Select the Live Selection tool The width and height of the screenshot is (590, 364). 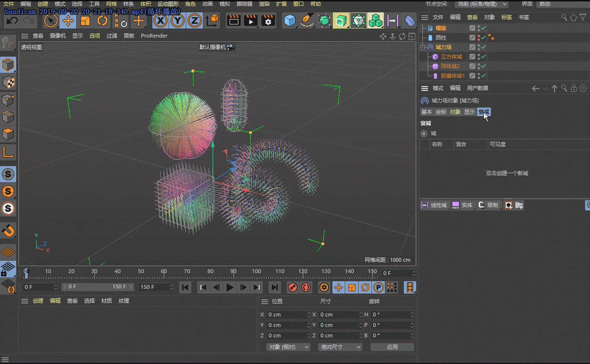(x=51, y=21)
